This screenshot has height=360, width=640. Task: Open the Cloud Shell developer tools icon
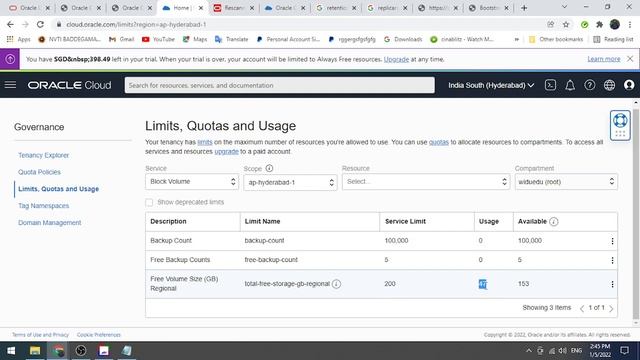[x=550, y=85]
